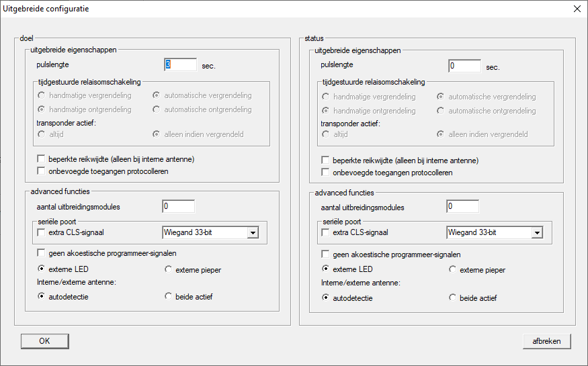Select externe pieper radio in doel section
The width and height of the screenshot is (588, 366).
coord(169,270)
